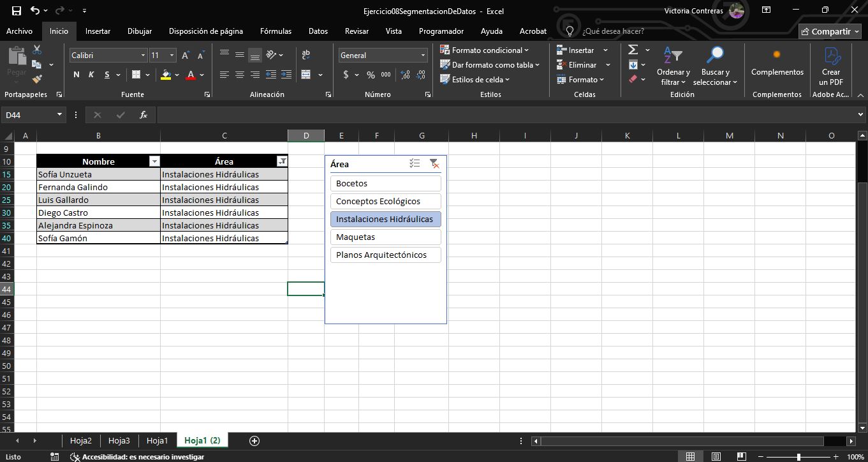The height and width of the screenshot is (462, 868).
Task: Toggle bold formatting (N)
Action: (77, 75)
